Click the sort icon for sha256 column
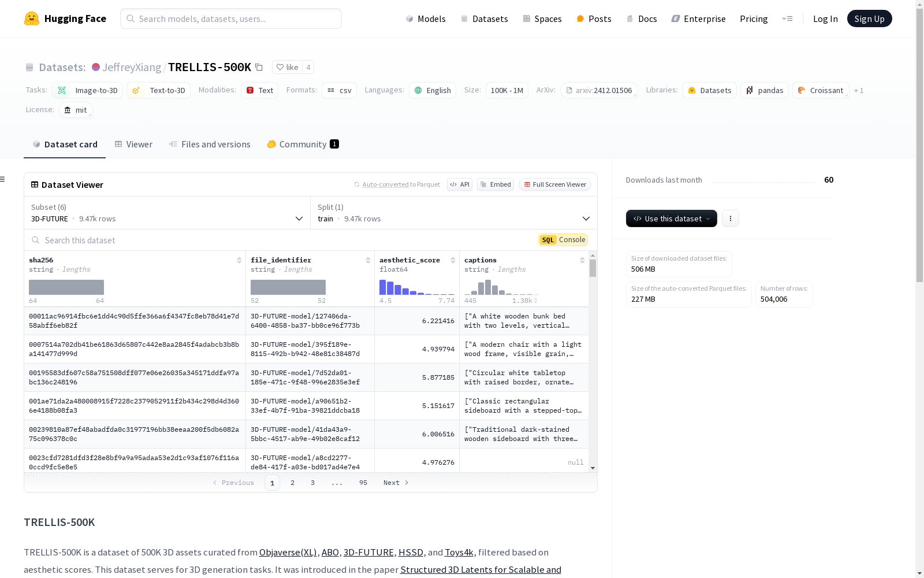This screenshot has height=578, width=924. point(239,260)
